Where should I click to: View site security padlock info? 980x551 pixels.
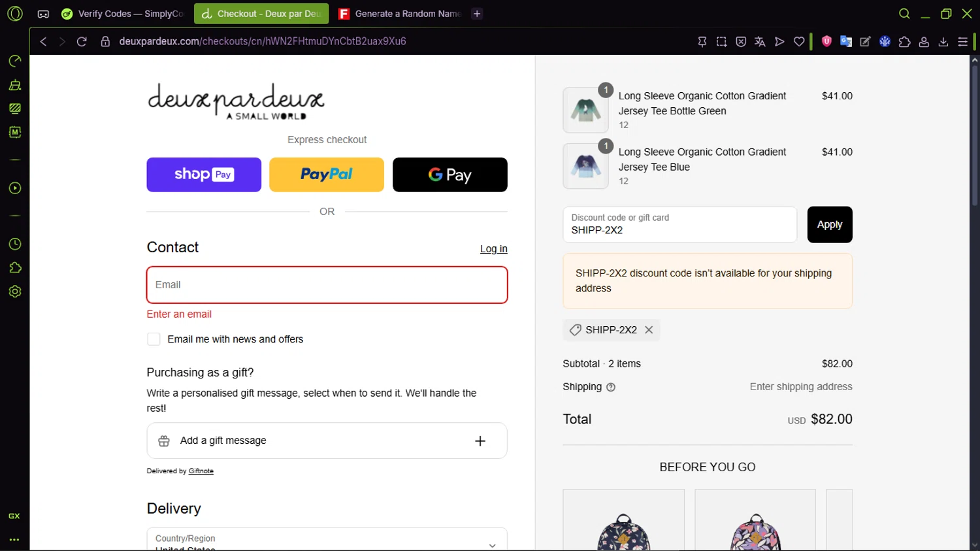click(x=105, y=41)
